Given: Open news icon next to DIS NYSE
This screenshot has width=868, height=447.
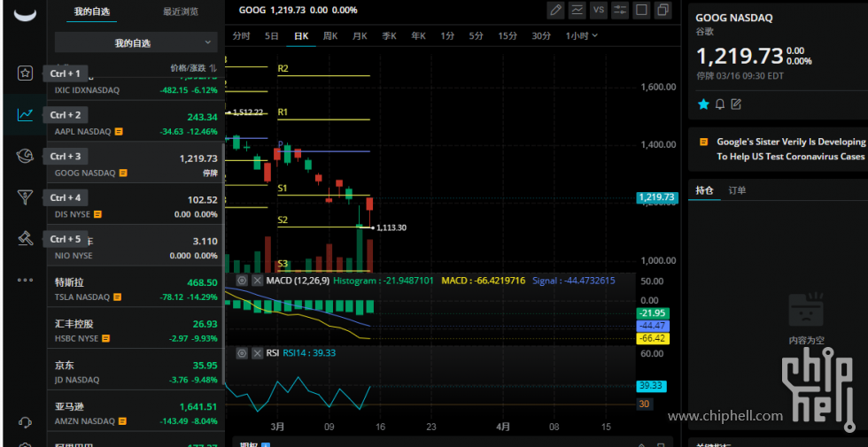Looking at the screenshot, I should (97, 214).
